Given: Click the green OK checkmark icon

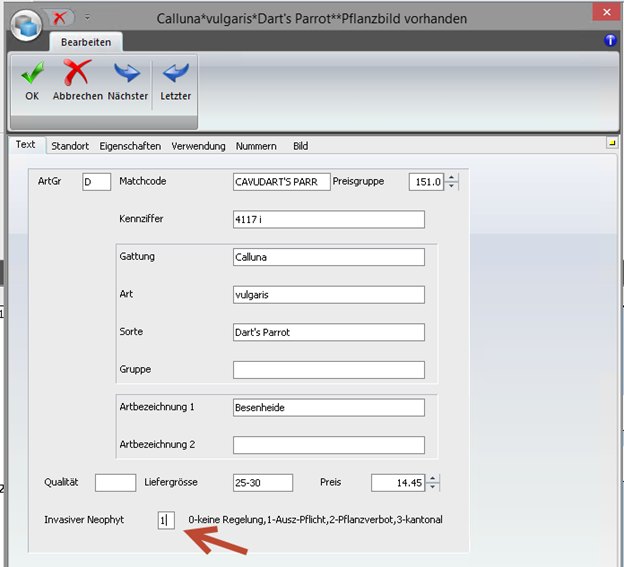Looking at the screenshot, I should coord(32,73).
